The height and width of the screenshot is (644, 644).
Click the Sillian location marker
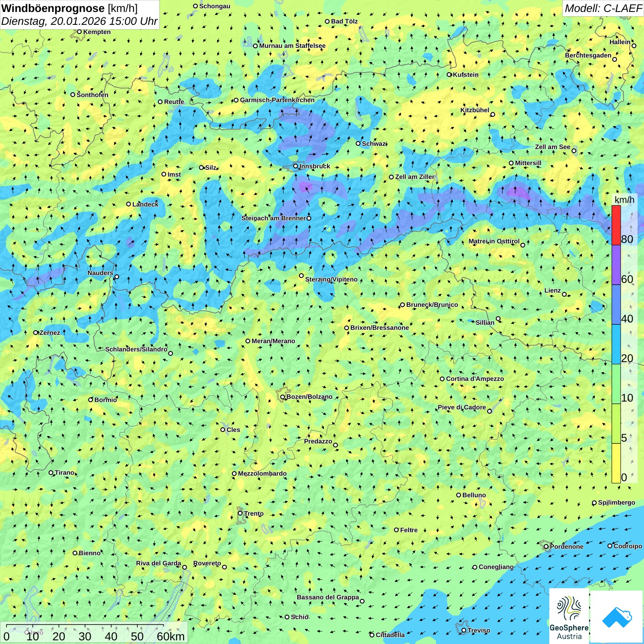[x=498, y=318]
